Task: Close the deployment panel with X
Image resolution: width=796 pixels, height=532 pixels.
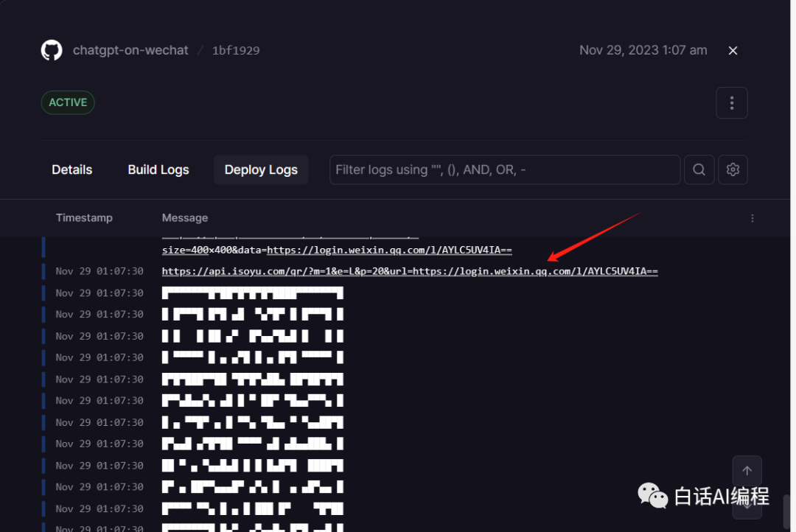Action: click(733, 50)
